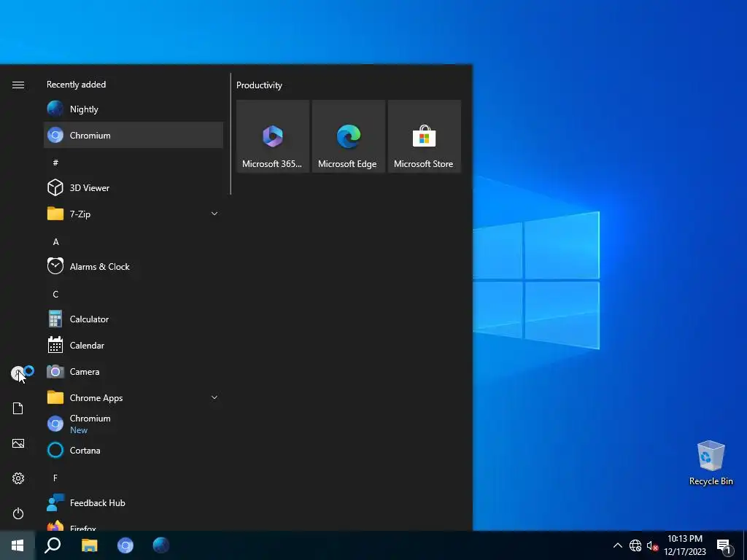Viewport: 747px width, 560px height.
Task: Click the Productivity group title
Action: [259, 85]
